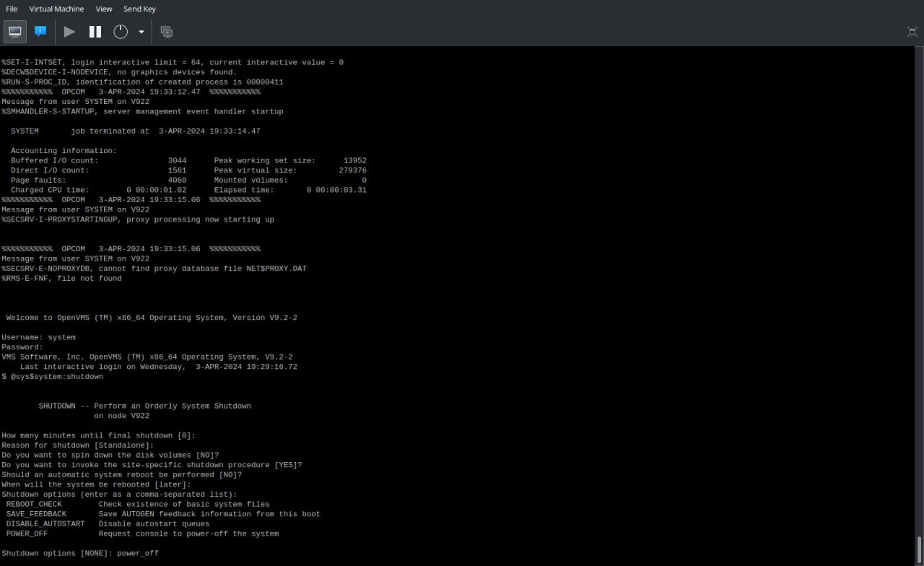Click 'spin down the disk volumes' question
This screenshot has height=566, width=924.
pyautogui.click(x=110, y=456)
